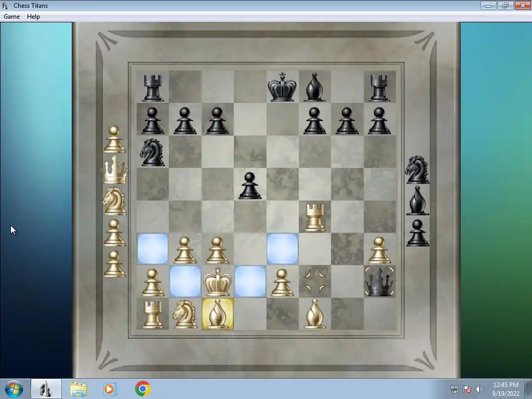The height and width of the screenshot is (399, 532).
Task: Click the captured black knight on the right side
Action: [417, 170]
